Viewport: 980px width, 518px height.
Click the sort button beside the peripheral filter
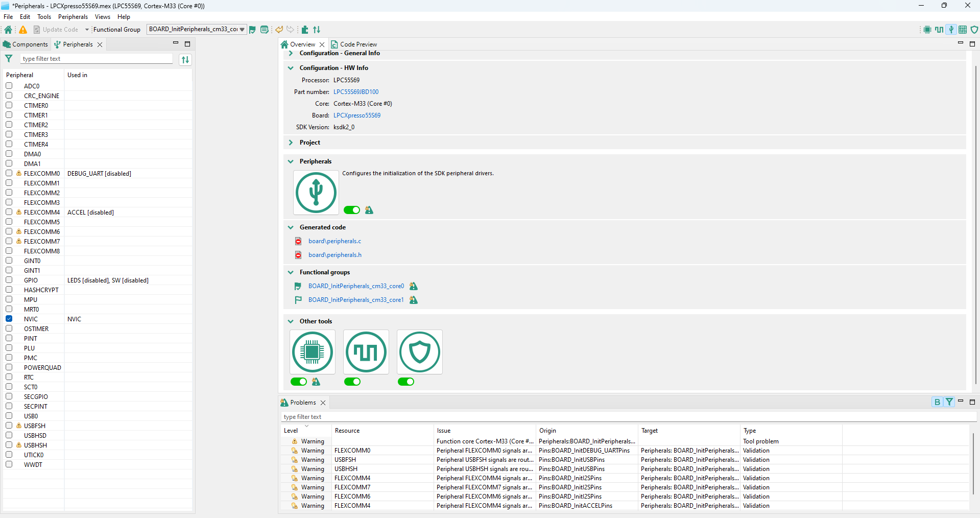185,60
